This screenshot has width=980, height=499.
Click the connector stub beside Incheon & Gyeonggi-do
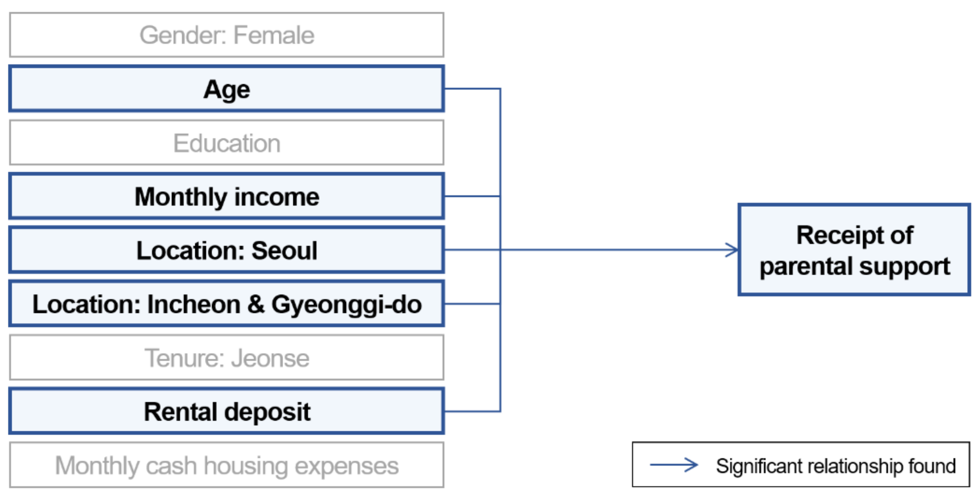coord(472,304)
